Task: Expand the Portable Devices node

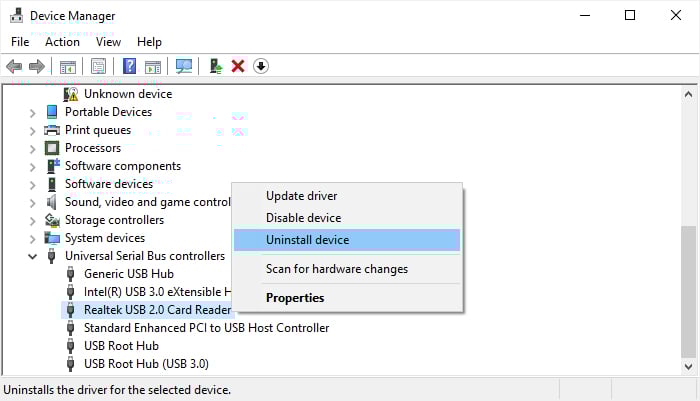Action: pos(32,113)
